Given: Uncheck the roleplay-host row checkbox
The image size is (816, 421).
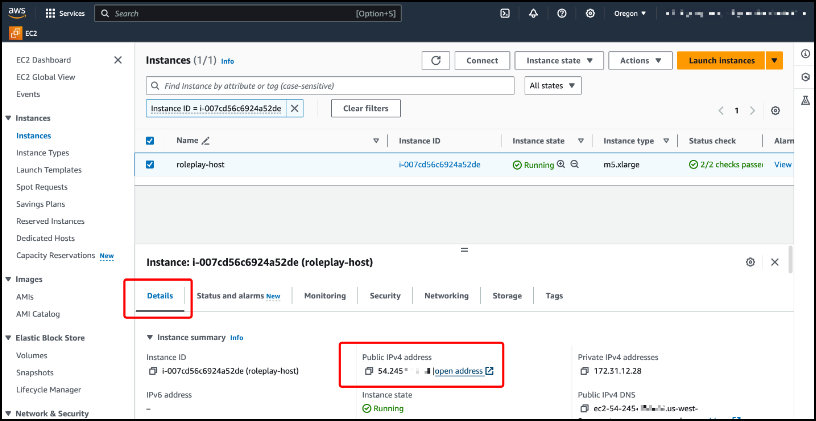Looking at the screenshot, I should (x=150, y=164).
